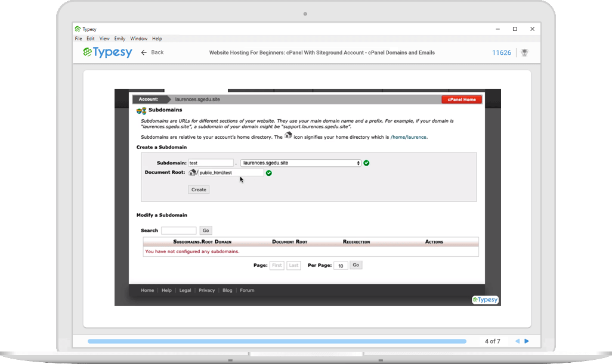Minimize the Typesy window

point(497,29)
